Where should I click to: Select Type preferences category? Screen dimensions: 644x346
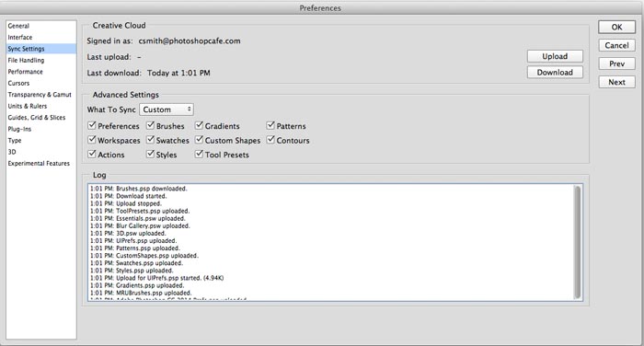41,141
